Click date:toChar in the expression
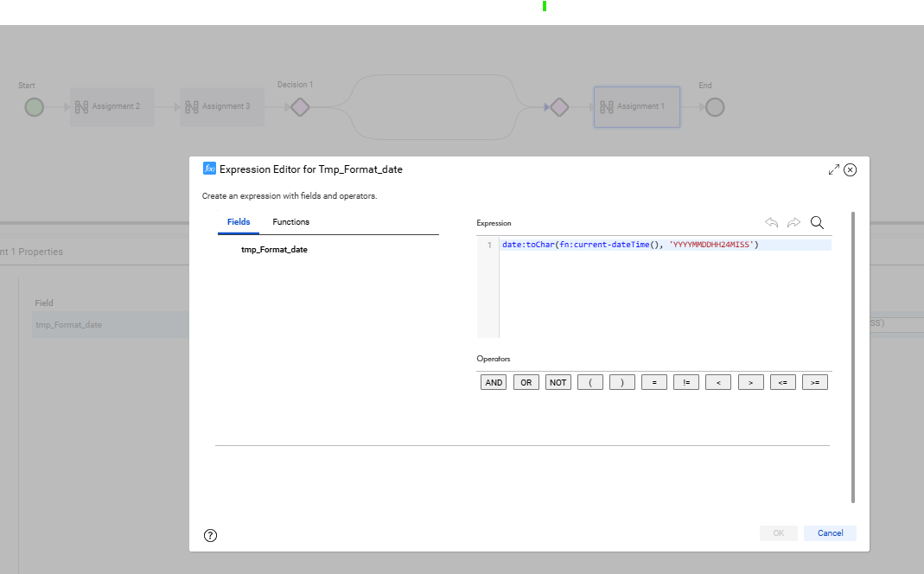 pos(528,245)
